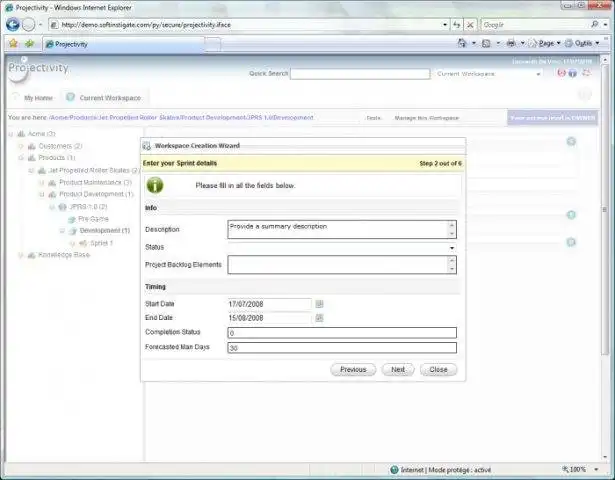Click the Knowledge Base icon in the tree
This screenshot has height=480, width=615.
[32, 255]
